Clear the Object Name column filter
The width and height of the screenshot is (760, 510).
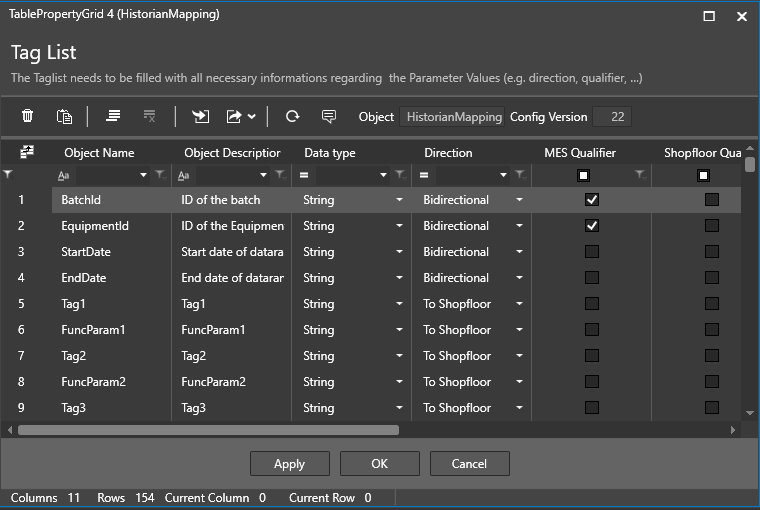[160, 175]
